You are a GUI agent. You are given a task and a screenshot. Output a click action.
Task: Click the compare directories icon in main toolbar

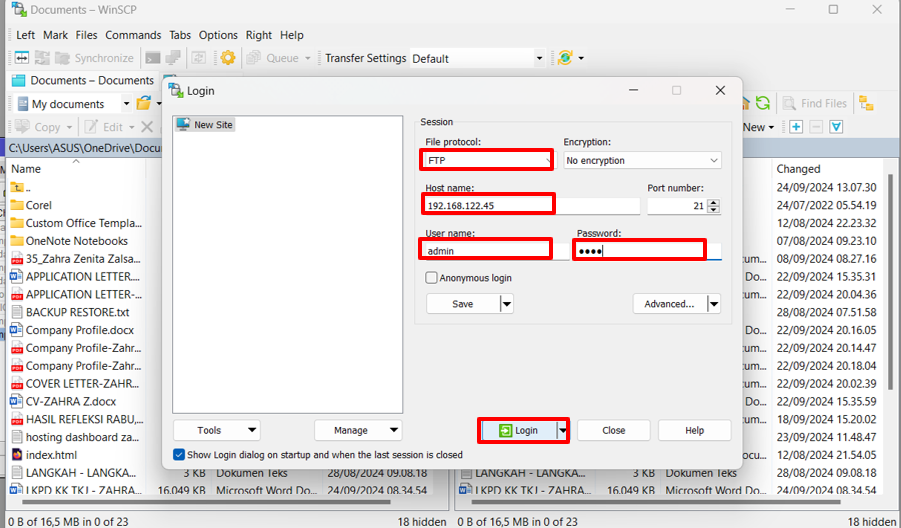(22, 58)
